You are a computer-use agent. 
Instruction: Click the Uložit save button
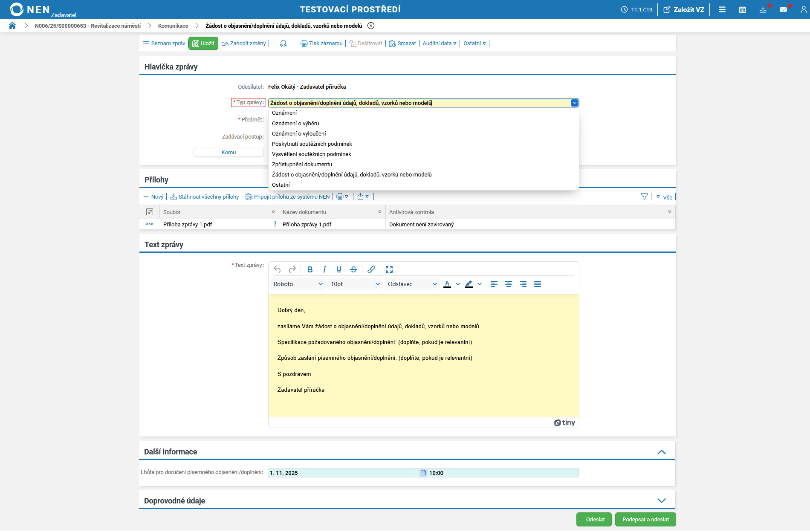click(x=203, y=43)
